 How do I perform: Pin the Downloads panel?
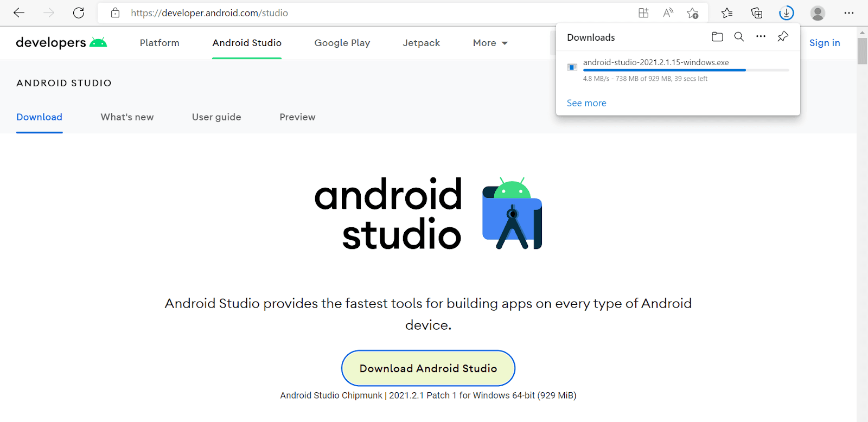pyautogui.click(x=782, y=37)
